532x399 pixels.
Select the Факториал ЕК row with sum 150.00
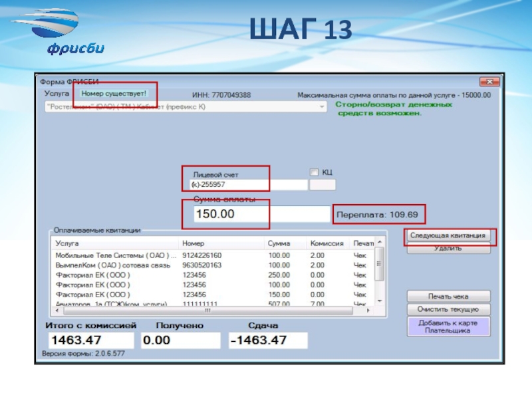tap(213, 295)
